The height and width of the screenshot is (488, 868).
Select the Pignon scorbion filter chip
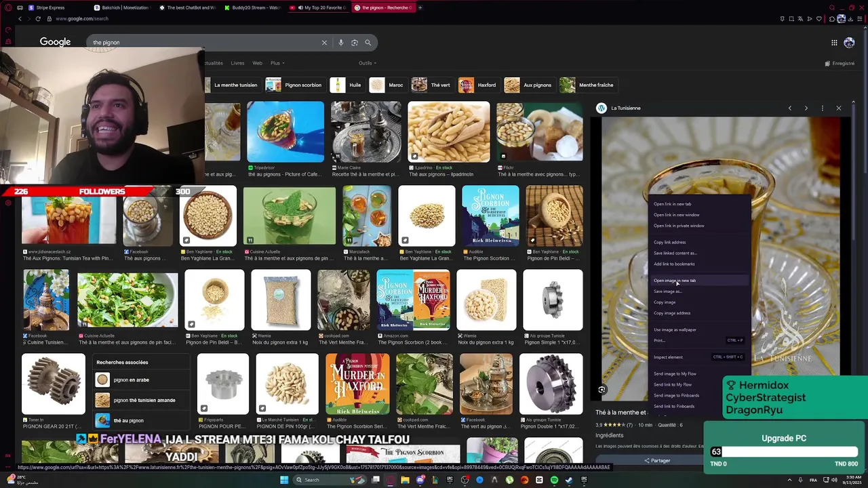point(294,85)
